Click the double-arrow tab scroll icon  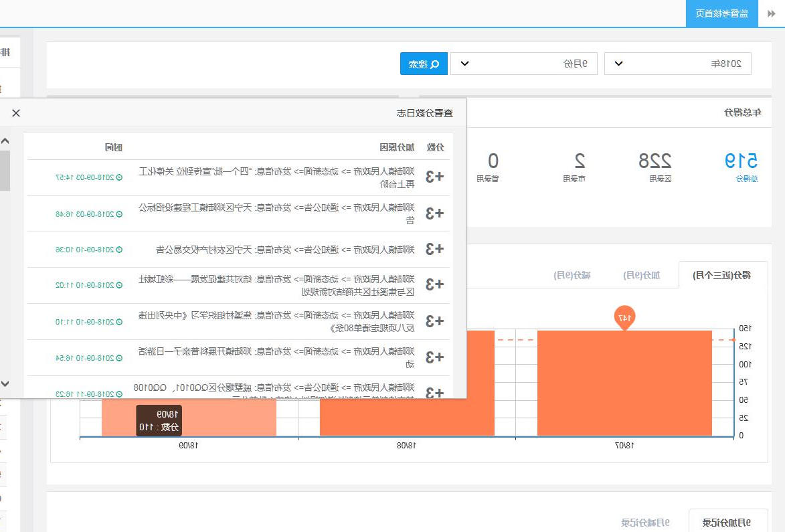(x=772, y=13)
